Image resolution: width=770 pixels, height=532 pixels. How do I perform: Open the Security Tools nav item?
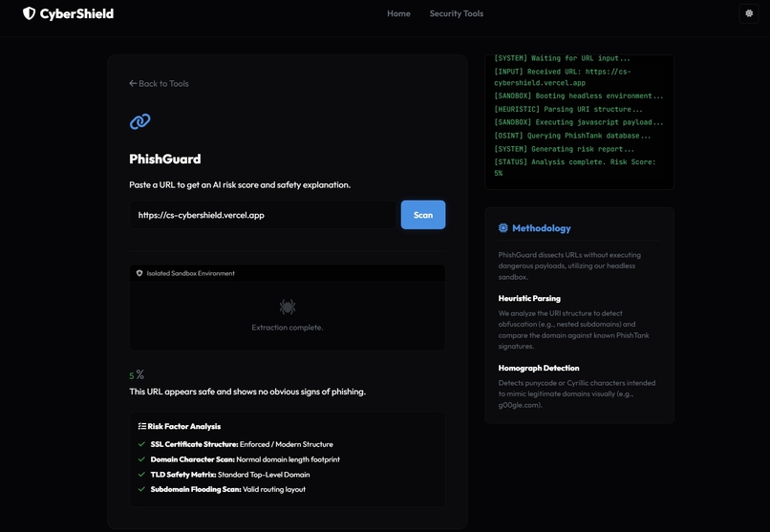click(x=457, y=13)
